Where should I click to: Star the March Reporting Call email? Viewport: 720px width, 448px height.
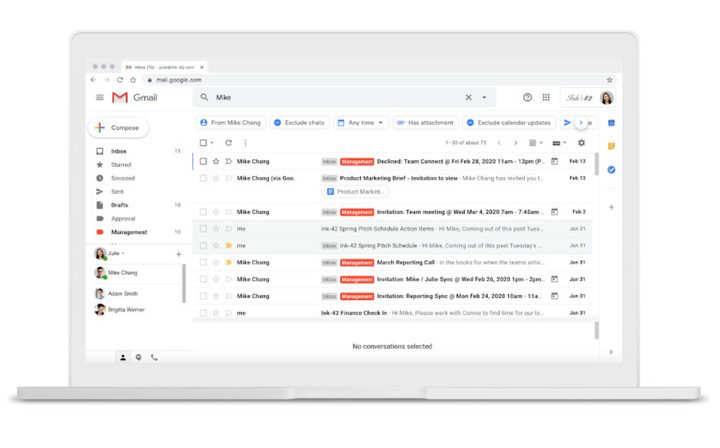(216, 263)
